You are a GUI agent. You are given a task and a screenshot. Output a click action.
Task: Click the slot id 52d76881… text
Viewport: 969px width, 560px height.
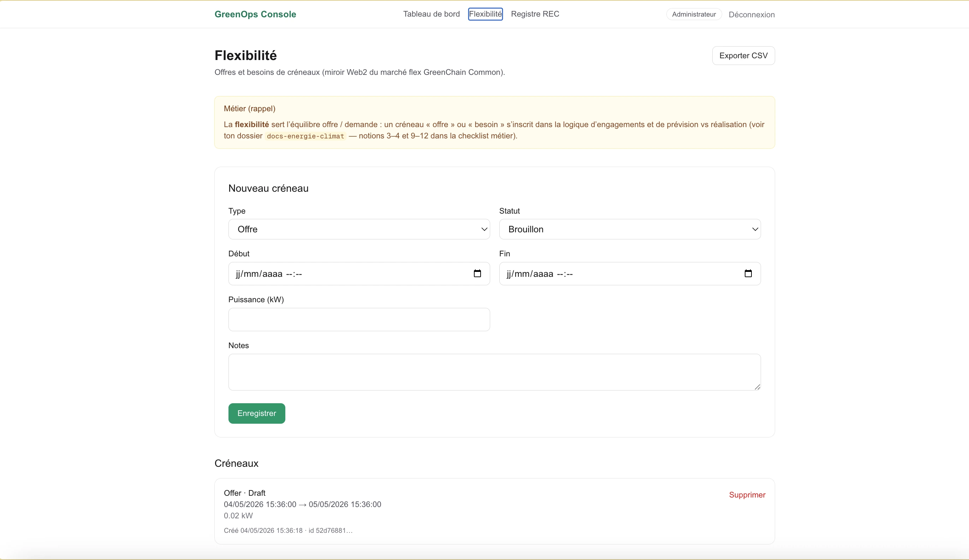tap(330, 530)
